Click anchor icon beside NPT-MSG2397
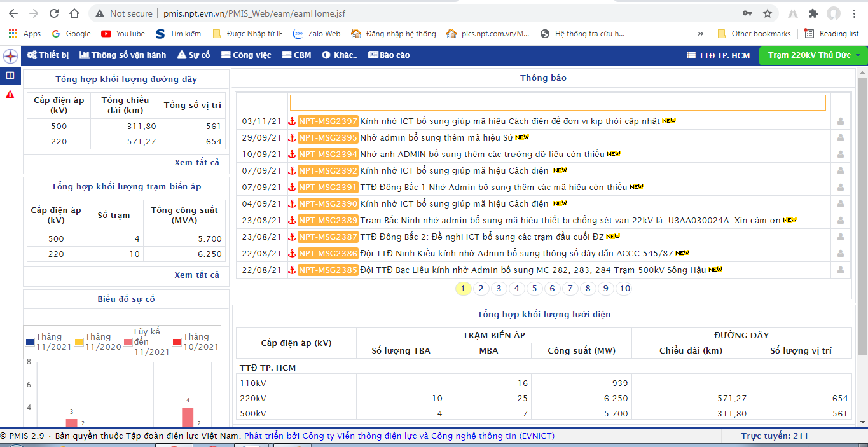868x447 pixels. click(x=293, y=121)
